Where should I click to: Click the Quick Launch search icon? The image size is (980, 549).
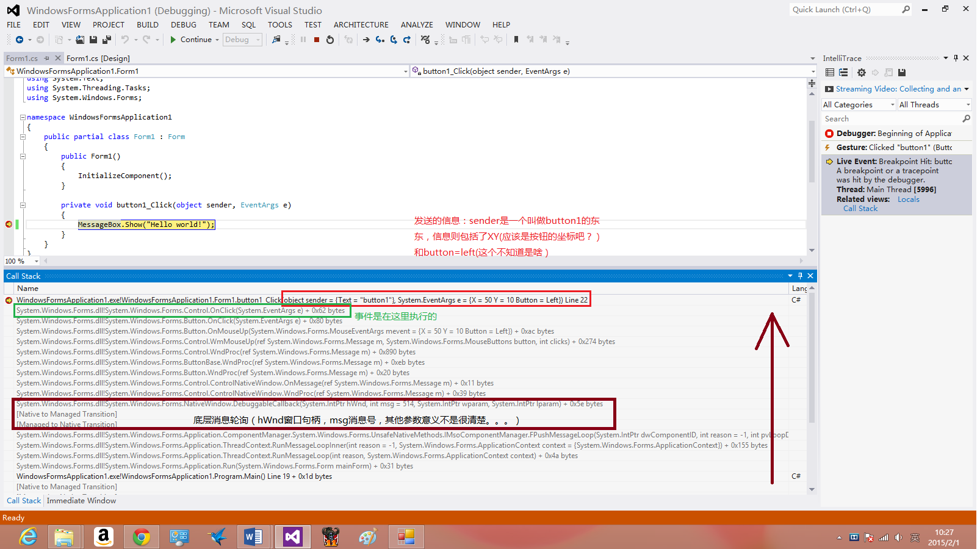click(906, 9)
